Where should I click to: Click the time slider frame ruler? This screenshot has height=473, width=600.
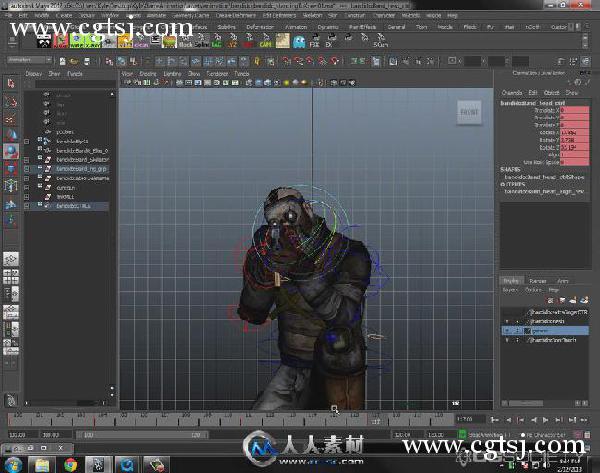pyautogui.click(x=230, y=419)
